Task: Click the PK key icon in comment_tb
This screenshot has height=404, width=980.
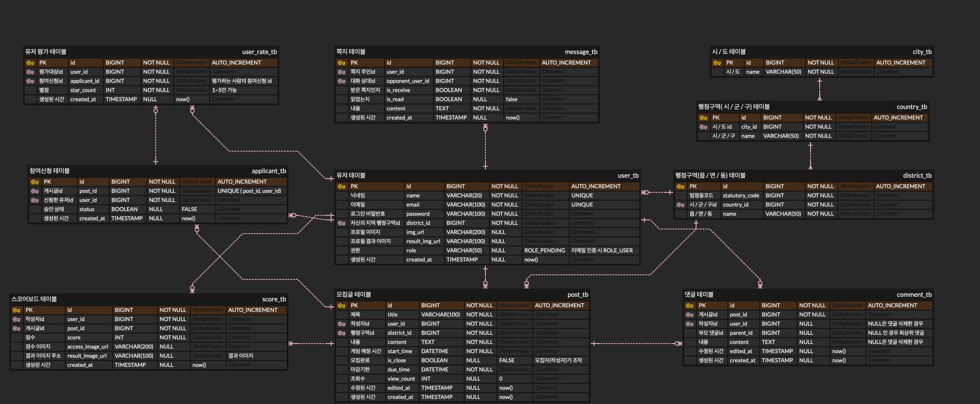Action: 690,306
